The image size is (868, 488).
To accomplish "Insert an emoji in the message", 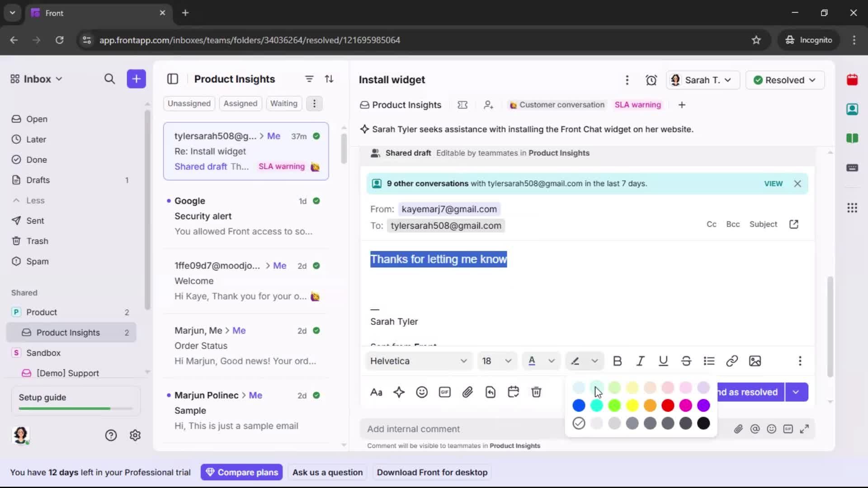I will (x=422, y=392).
